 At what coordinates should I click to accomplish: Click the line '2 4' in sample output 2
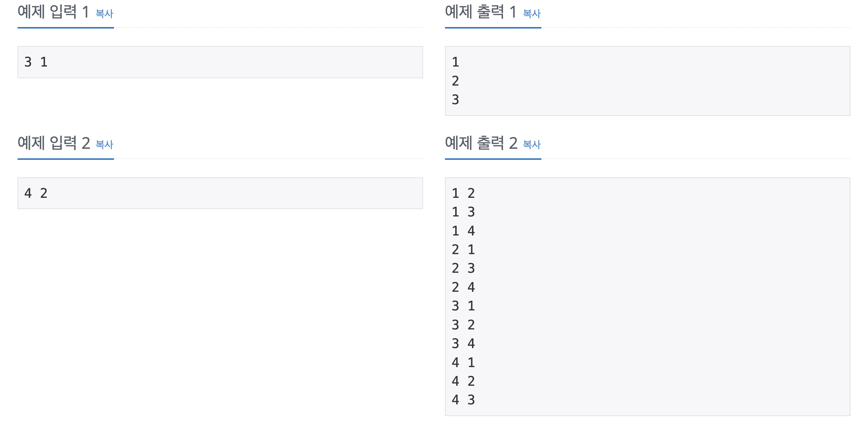[463, 287]
